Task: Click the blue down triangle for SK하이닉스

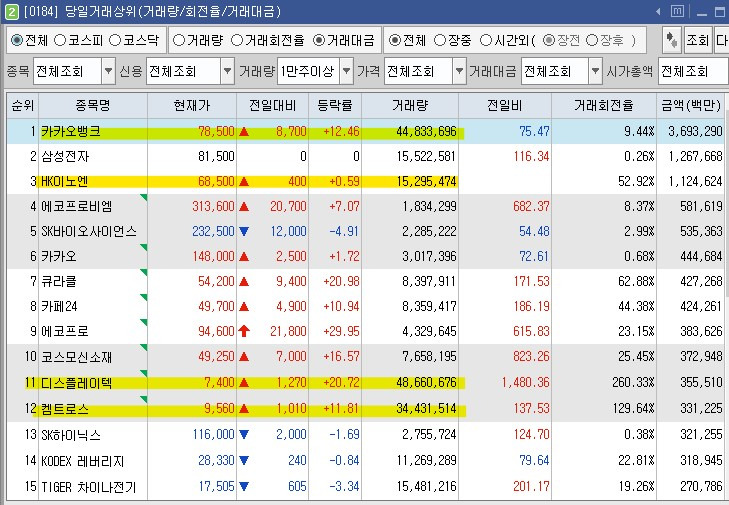Action: (244, 435)
